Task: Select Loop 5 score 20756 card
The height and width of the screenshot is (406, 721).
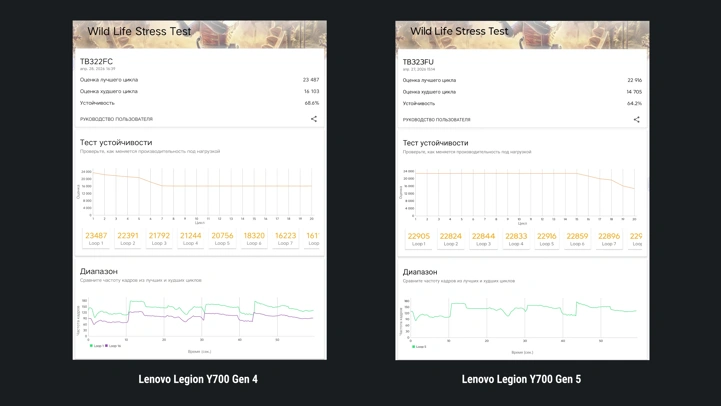Action: point(222,238)
